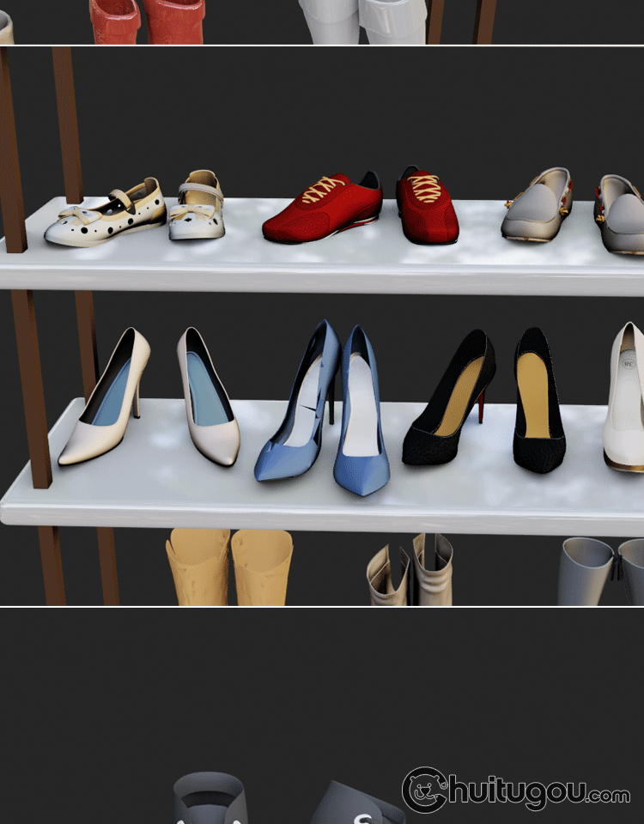This screenshot has width=644, height=824.
Task: Click the tan boots under the lower shelf
Action: 229,567
